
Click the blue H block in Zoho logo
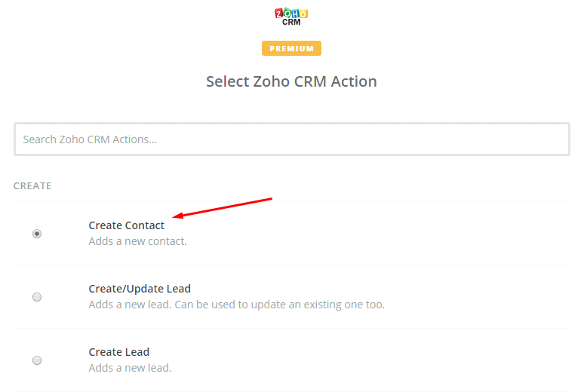[x=295, y=13]
